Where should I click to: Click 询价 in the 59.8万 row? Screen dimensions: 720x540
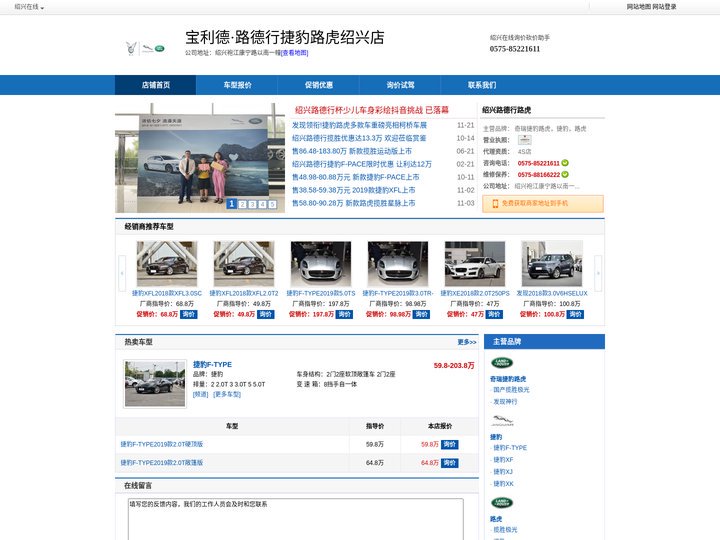(x=450, y=444)
